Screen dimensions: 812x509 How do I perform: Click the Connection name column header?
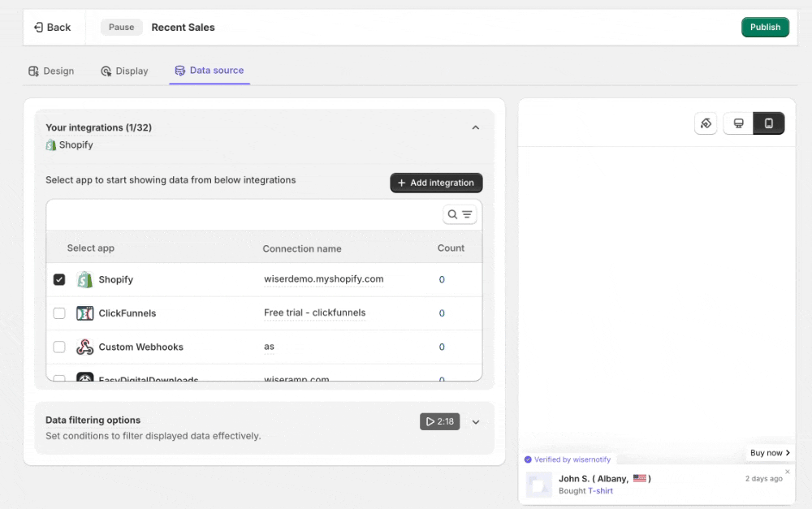point(302,248)
